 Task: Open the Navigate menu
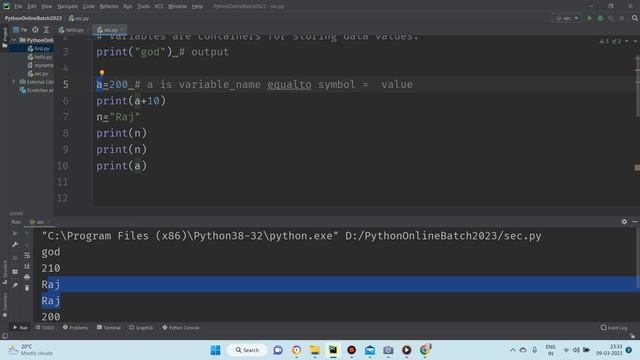click(x=67, y=7)
